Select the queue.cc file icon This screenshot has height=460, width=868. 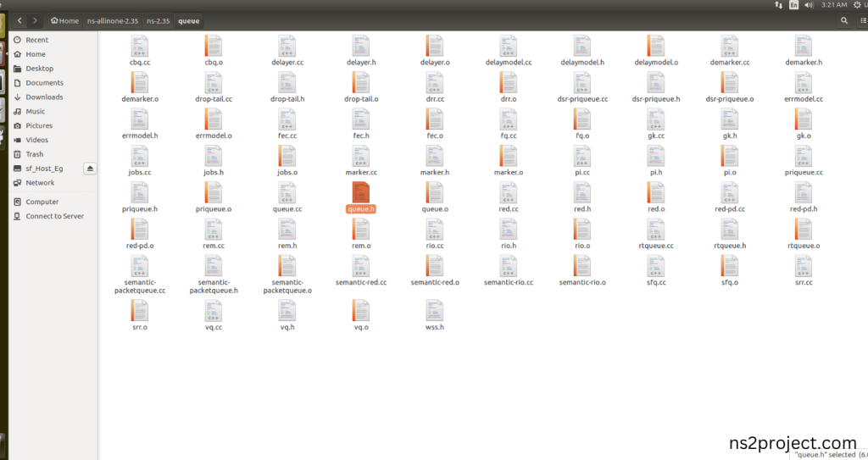287,192
